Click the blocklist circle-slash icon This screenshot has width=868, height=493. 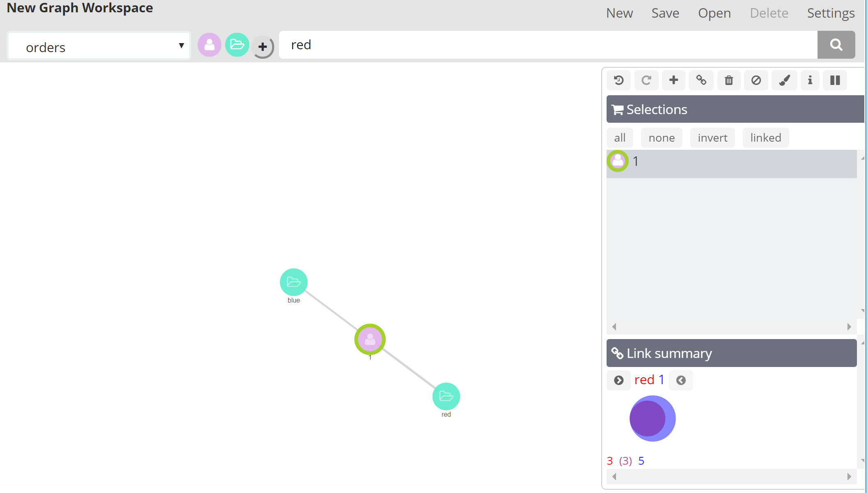pos(756,80)
